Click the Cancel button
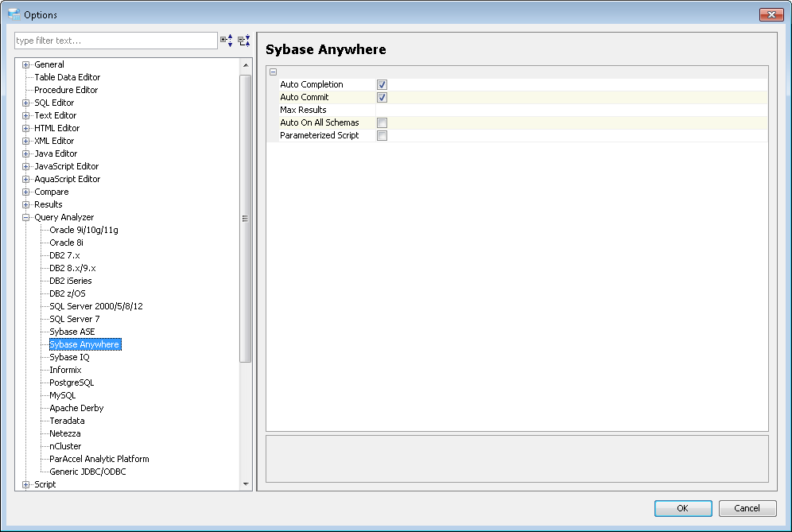The width and height of the screenshot is (792, 532). coord(747,508)
